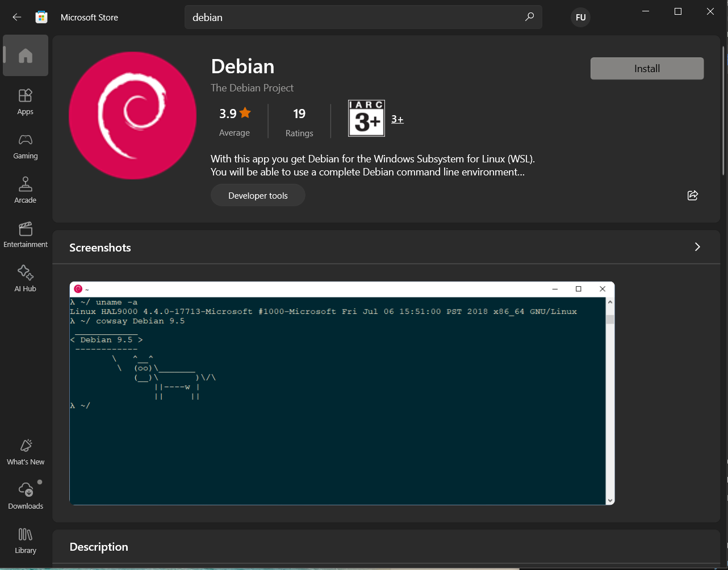This screenshot has height=570, width=728.
Task: Click the Debian app title
Action: click(x=242, y=66)
